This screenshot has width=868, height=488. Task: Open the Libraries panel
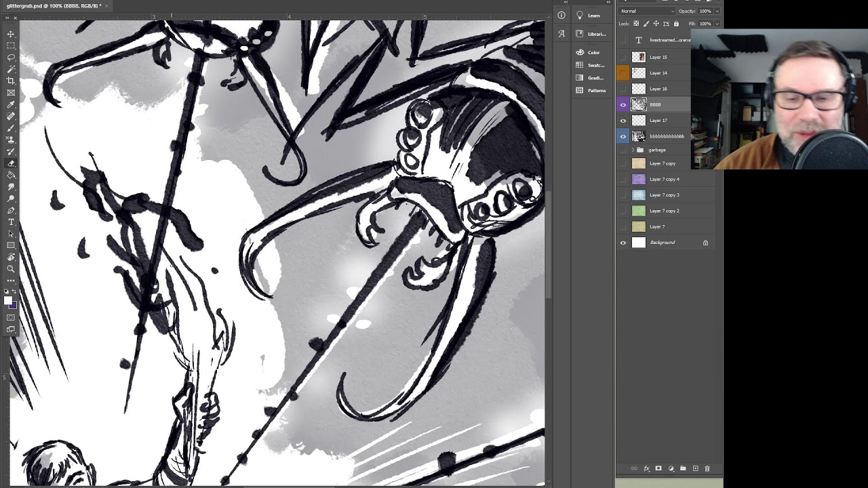pos(591,34)
